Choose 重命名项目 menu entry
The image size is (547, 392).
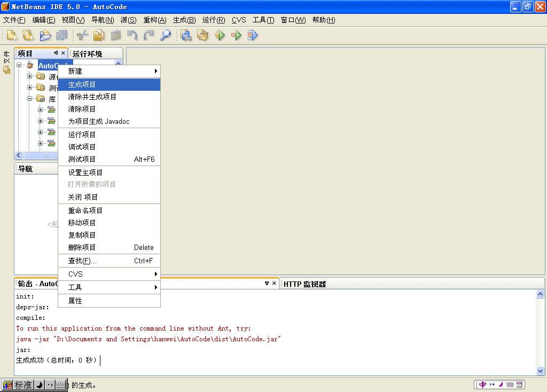[109, 210]
